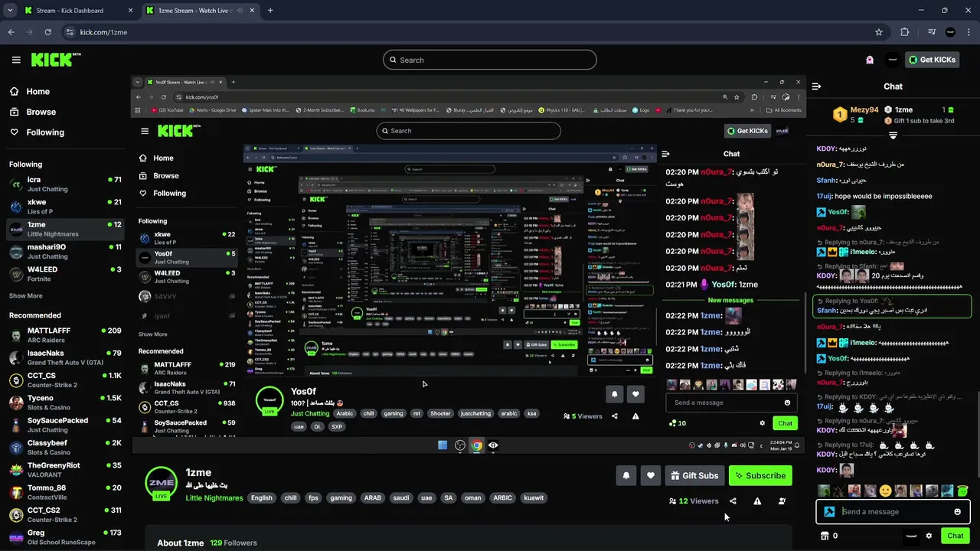Click the Gift Subs button
Screen dimensions: 980x551
[694, 475]
